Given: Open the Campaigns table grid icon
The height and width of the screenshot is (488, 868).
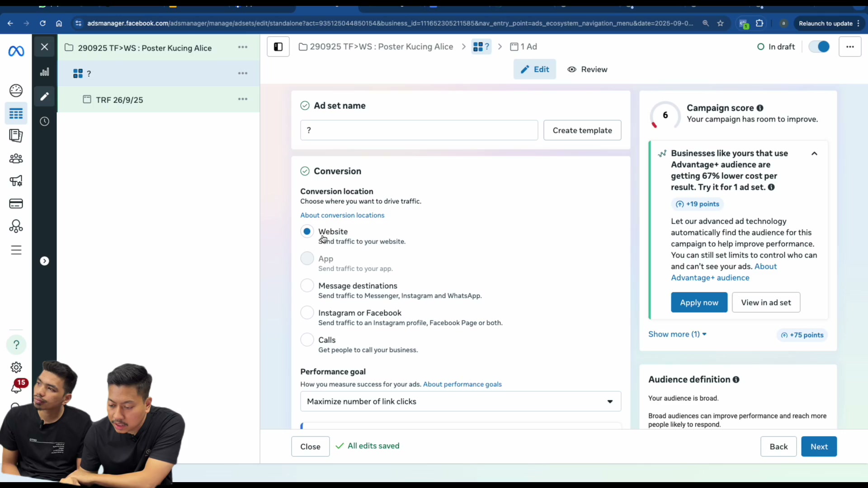Looking at the screenshot, I should click(16, 113).
